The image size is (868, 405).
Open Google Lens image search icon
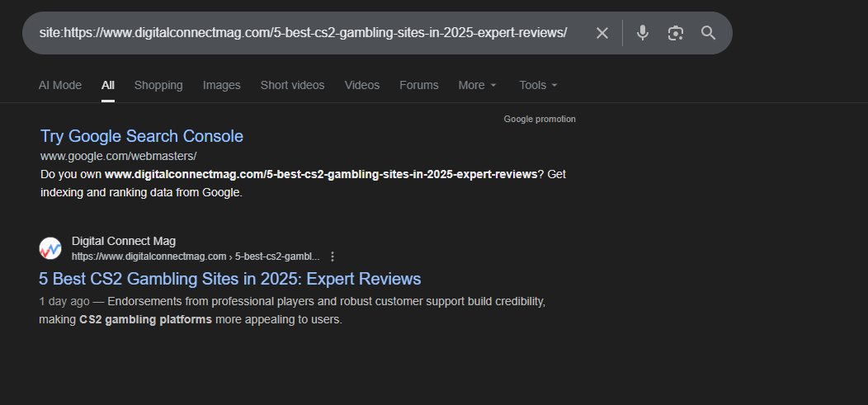pyautogui.click(x=676, y=33)
